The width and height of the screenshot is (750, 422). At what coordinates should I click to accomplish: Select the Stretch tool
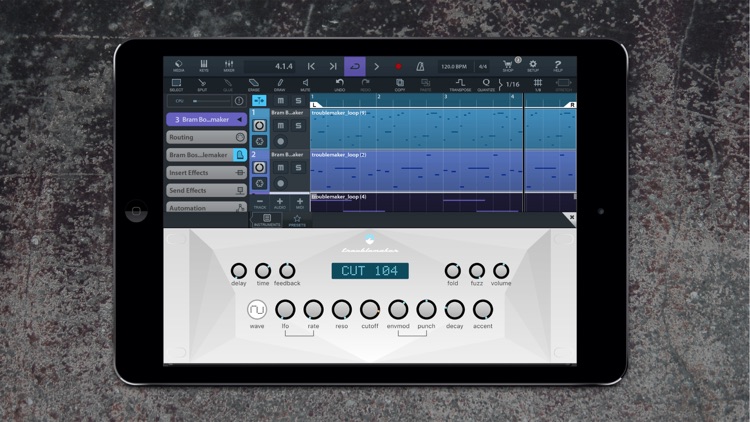pos(563,85)
